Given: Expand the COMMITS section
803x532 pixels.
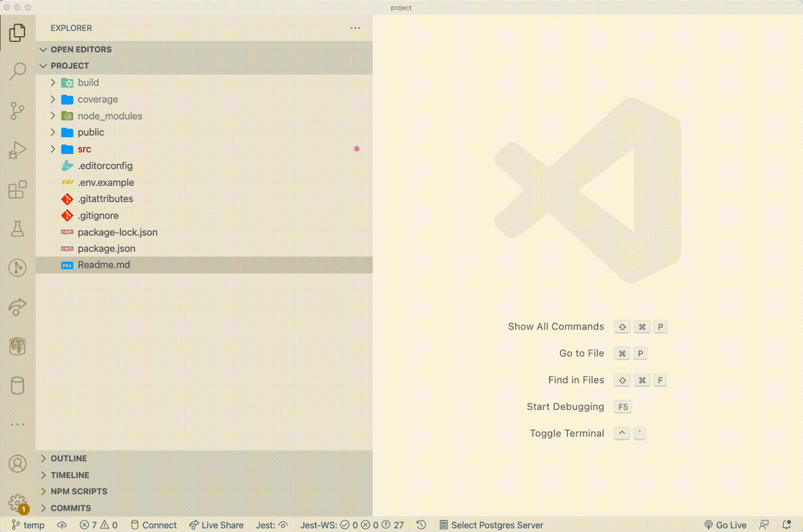Looking at the screenshot, I should (204, 508).
